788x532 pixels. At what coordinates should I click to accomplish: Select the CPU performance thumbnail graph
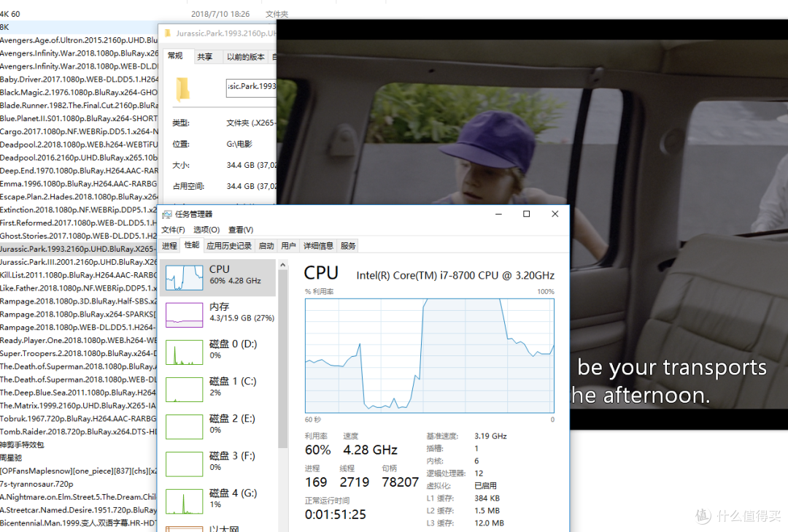click(x=185, y=277)
